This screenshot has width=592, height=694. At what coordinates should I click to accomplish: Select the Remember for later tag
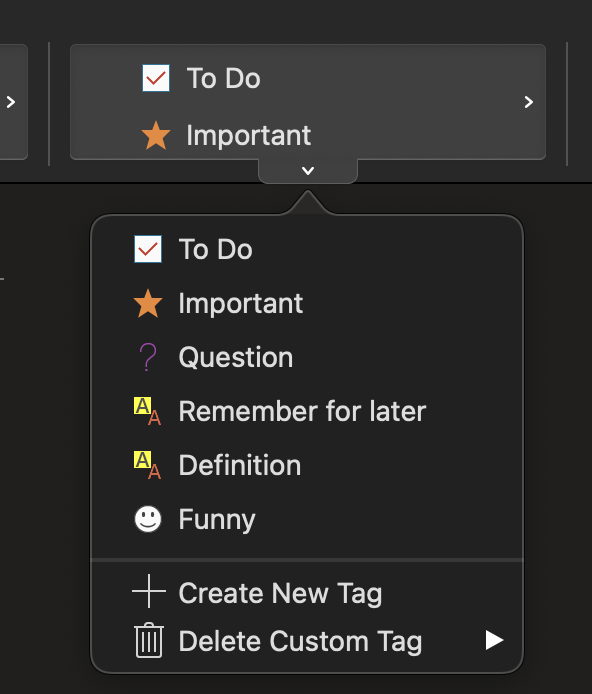(x=307, y=411)
